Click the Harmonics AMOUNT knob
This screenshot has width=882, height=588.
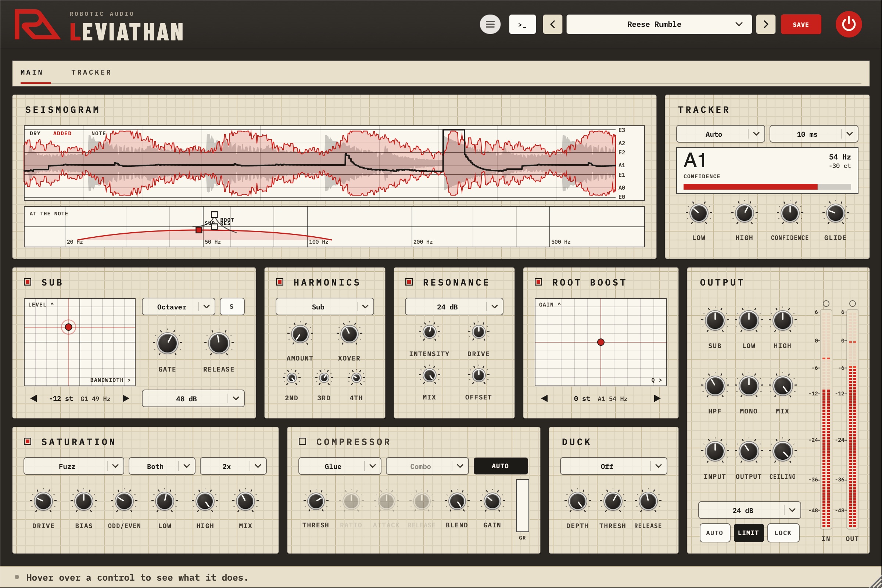300,334
